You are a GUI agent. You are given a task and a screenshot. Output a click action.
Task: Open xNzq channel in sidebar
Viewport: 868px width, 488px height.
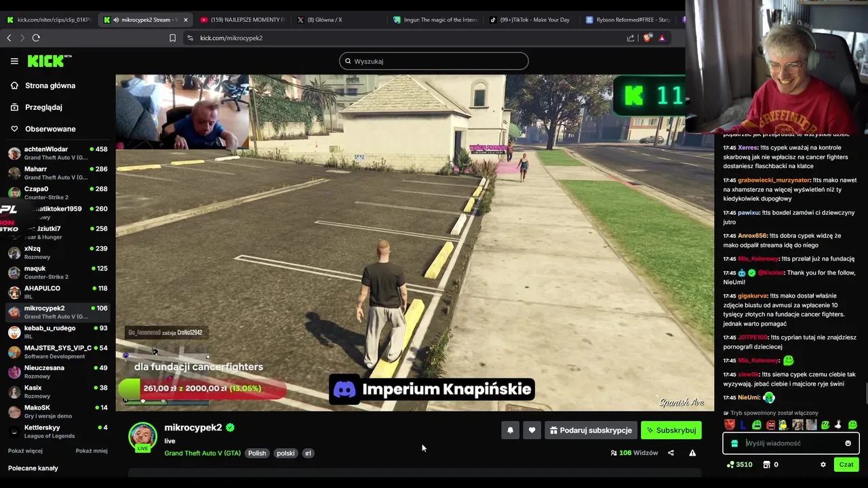pyautogui.click(x=58, y=252)
